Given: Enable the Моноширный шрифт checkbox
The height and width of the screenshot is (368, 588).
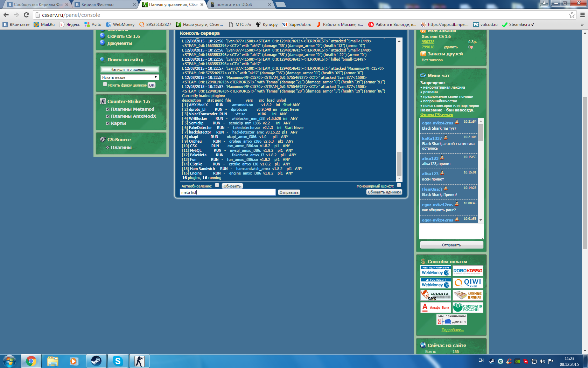Looking at the screenshot, I should 399,185.
